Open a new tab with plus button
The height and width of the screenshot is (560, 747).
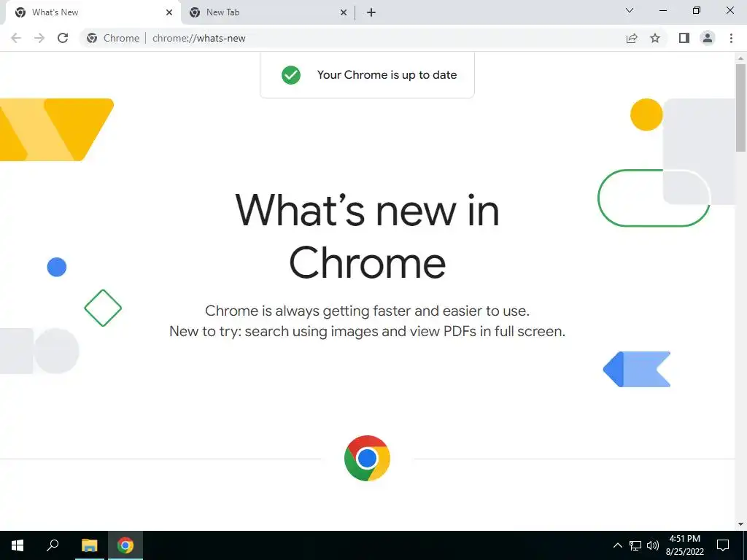coord(371,13)
